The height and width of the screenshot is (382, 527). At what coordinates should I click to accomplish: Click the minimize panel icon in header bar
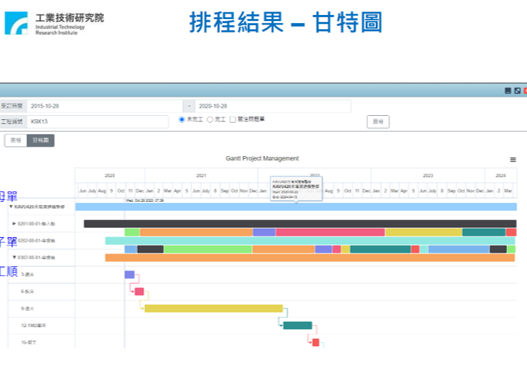pyautogui.click(x=508, y=91)
